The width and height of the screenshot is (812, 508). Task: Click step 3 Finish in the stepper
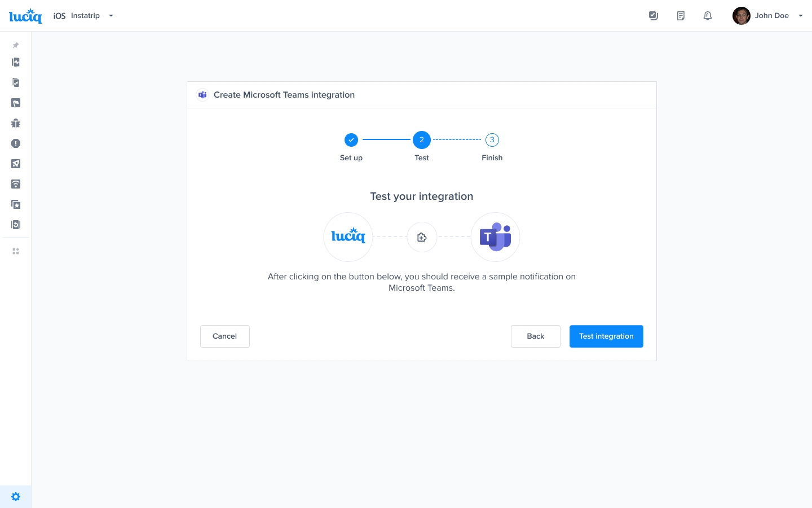pyautogui.click(x=492, y=140)
